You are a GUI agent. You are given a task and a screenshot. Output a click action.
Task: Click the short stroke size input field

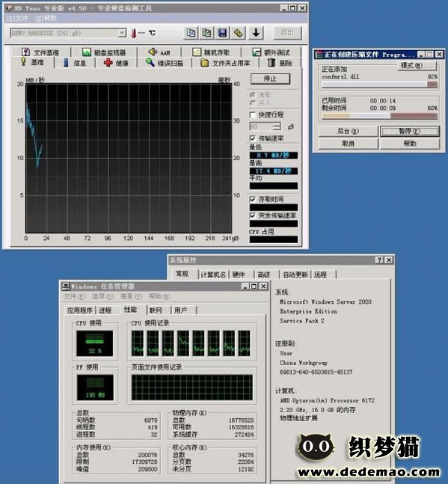tap(261, 126)
